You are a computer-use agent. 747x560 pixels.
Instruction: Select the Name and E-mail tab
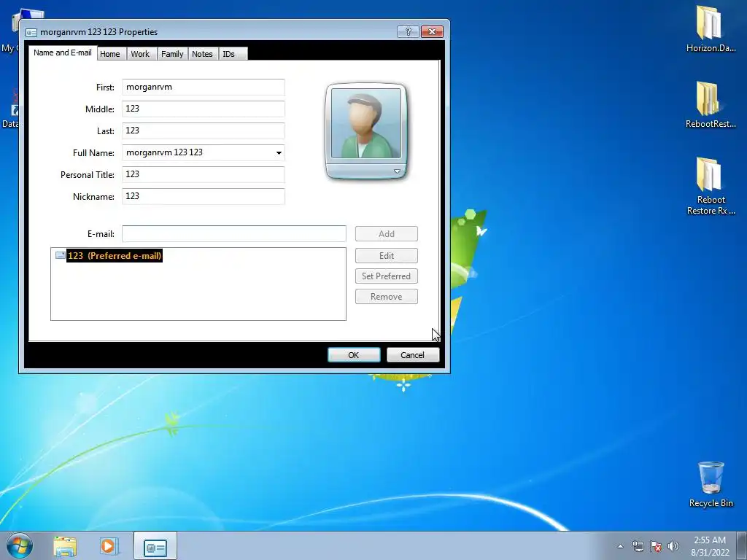coord(63,52)
